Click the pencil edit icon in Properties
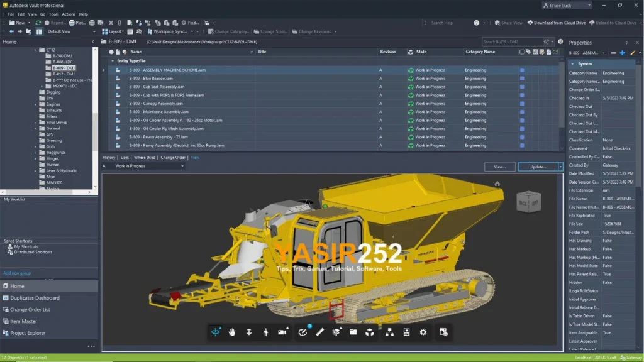The height and width of the screenshot is (362, 644). pos(633,53)
